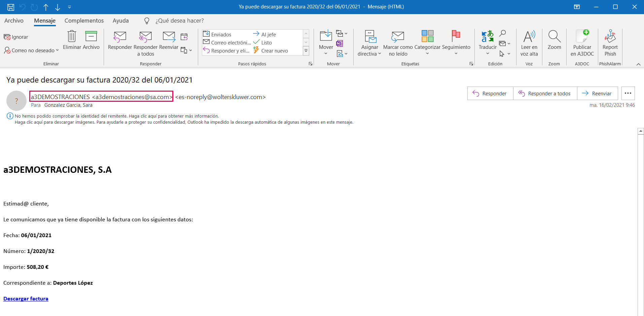
Task: Open the Ayuda tab
Action: tap(120, 21)
